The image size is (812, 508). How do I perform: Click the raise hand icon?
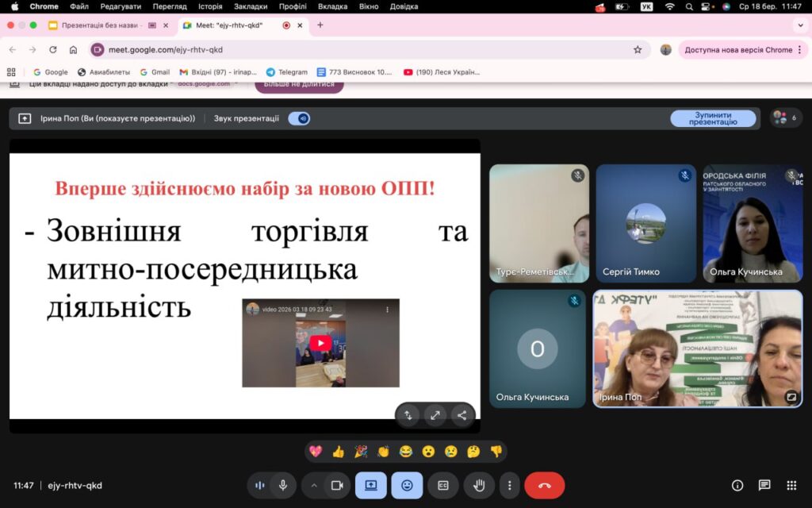point(479,486)
